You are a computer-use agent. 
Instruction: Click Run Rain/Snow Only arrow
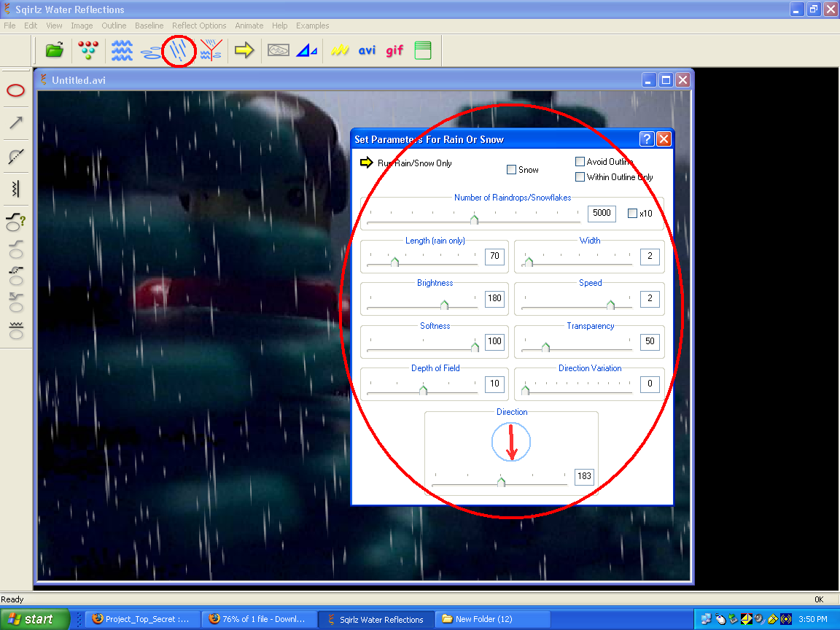pos(367,163)
